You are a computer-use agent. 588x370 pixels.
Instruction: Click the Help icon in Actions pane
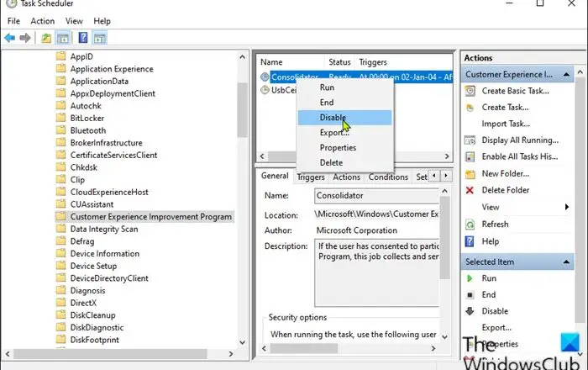pos(470,241)
